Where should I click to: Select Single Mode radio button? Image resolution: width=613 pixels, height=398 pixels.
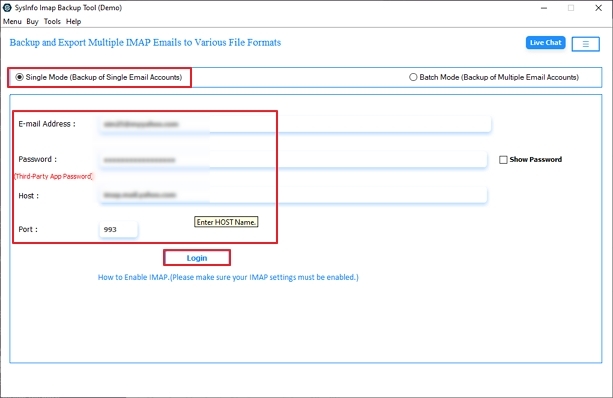point(19,77)
